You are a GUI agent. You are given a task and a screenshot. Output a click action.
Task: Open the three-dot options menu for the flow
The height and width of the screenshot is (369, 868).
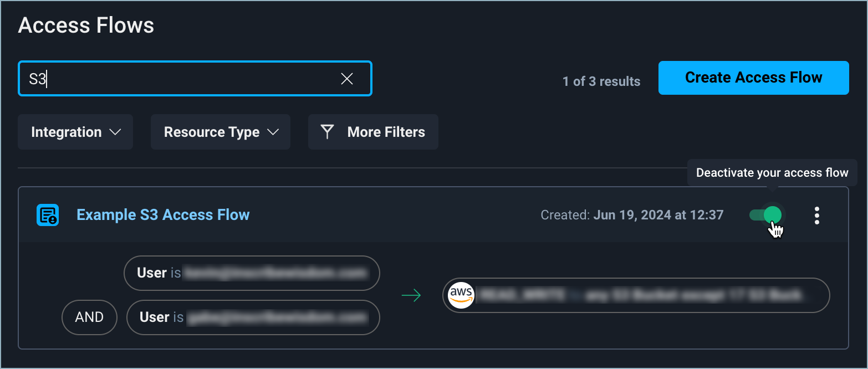tap(816, 215)
